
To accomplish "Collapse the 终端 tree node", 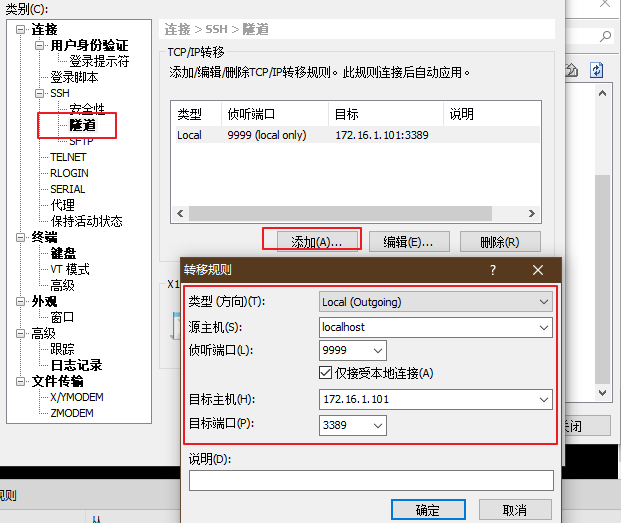I will coord(22,237).
